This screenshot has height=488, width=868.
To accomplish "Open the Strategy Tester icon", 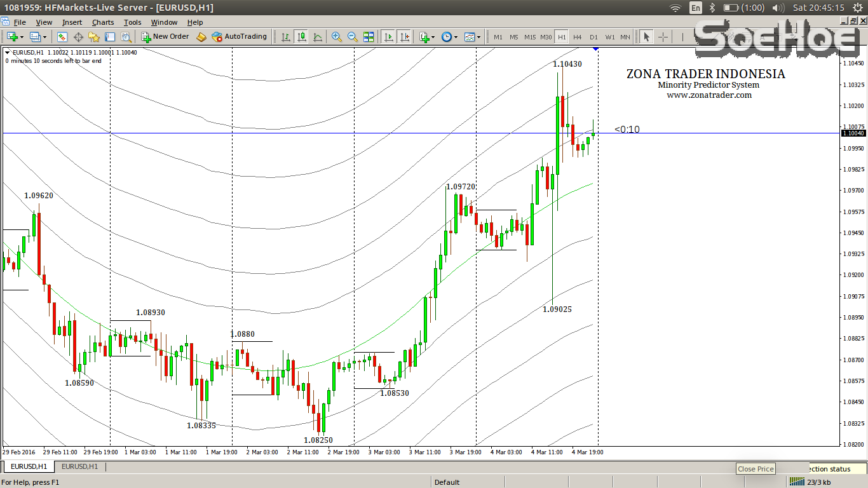I will click(126, 37).
